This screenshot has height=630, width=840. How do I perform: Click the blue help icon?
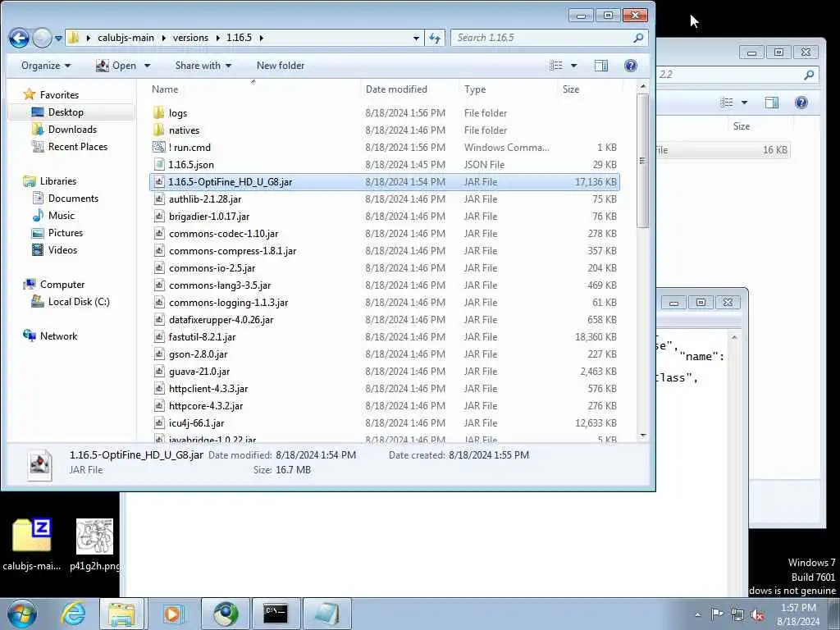click(631, 66)
